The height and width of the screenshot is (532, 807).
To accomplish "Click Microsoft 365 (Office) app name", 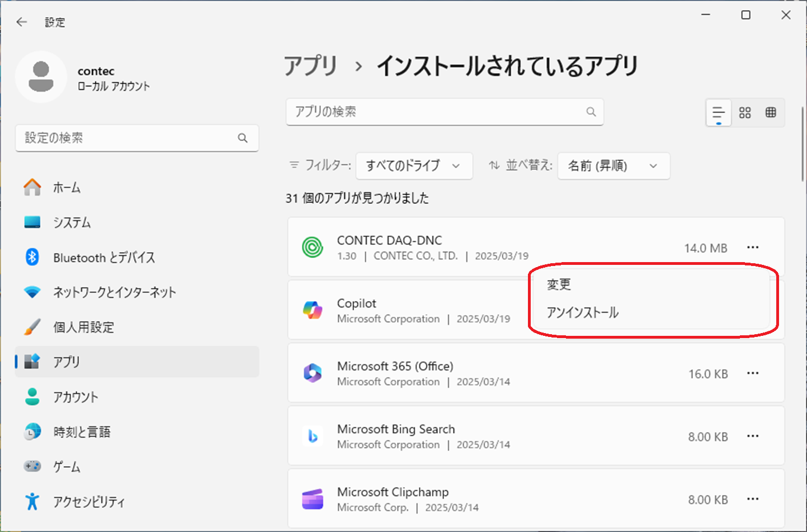I will pyautogui.click(x=395, y=366).
